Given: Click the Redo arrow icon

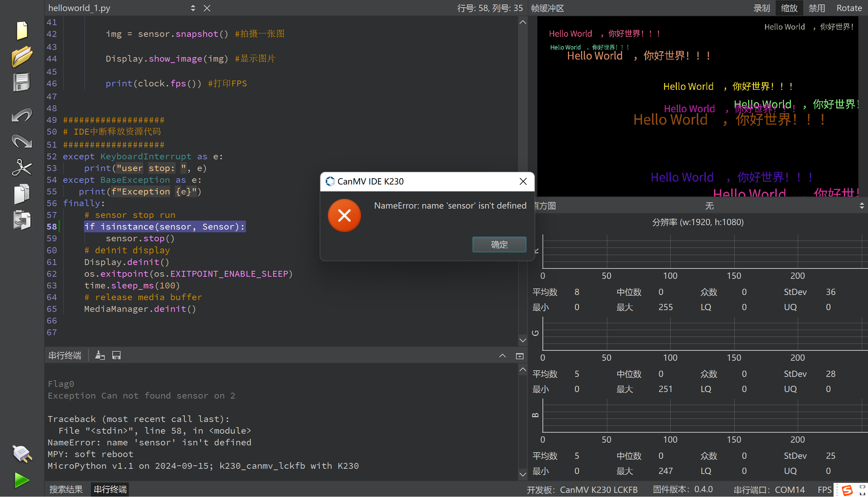Looking at the screenshot, I should click(x=22, y=141).
